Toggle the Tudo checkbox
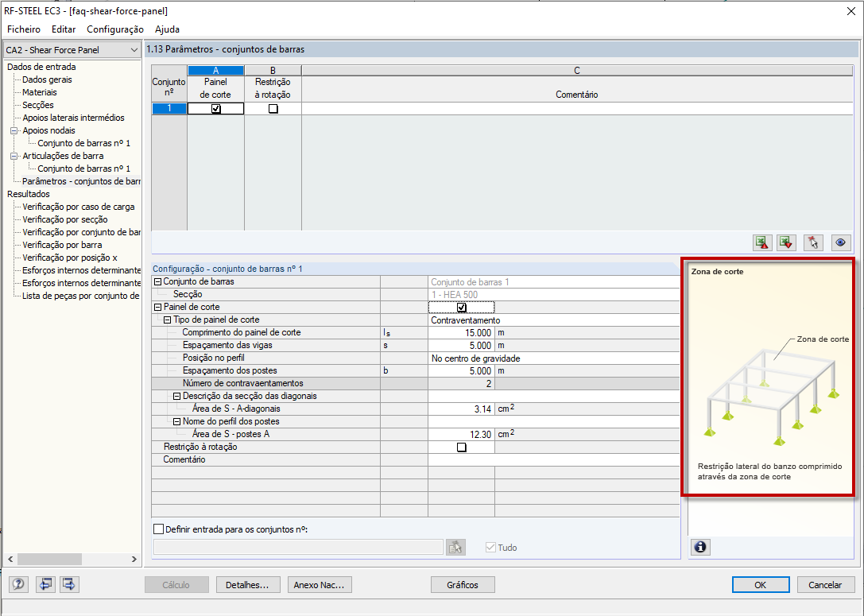Image resolution: width=864 pixels, height=616 pixels. (490, 547)
